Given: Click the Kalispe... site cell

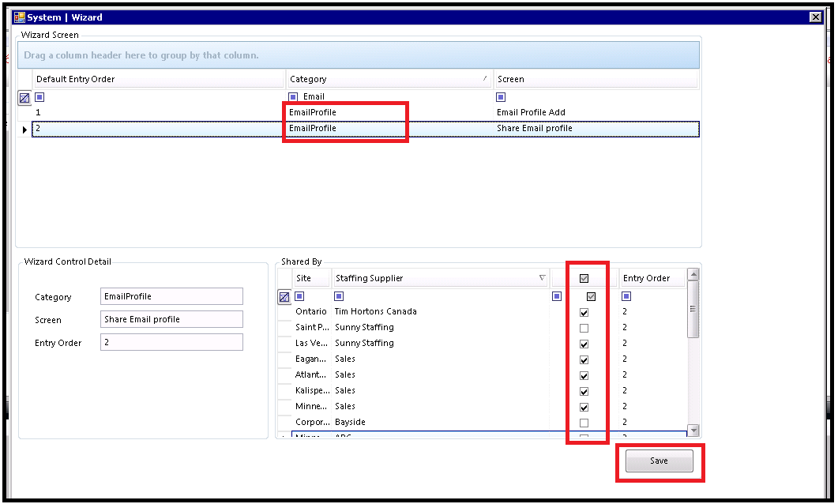Looking at the screenshot, I should click(x=311, y=391).
